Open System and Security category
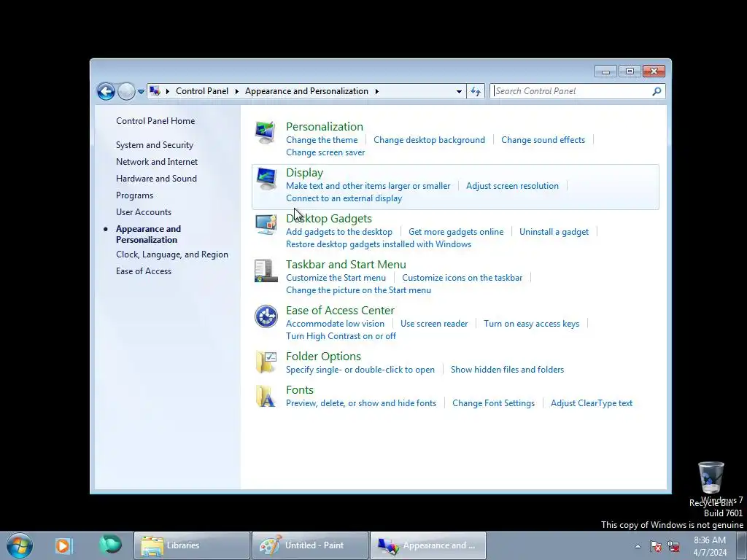The height and width of the screenshot is (560, 747). pos(155,145)
